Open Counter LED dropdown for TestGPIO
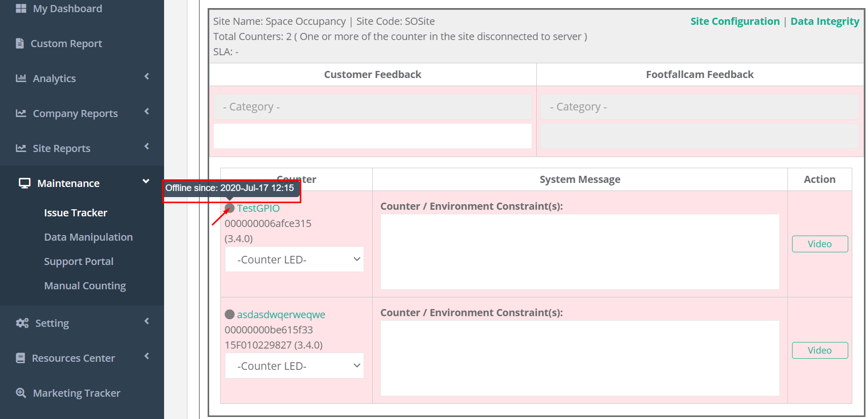Screen dimensions: 868x419 294,259
